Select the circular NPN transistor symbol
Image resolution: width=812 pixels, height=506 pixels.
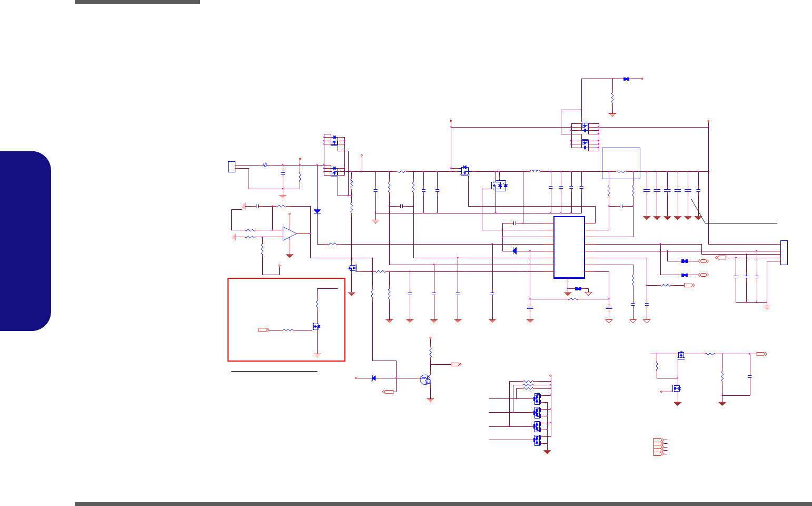[x=425, y=378]
